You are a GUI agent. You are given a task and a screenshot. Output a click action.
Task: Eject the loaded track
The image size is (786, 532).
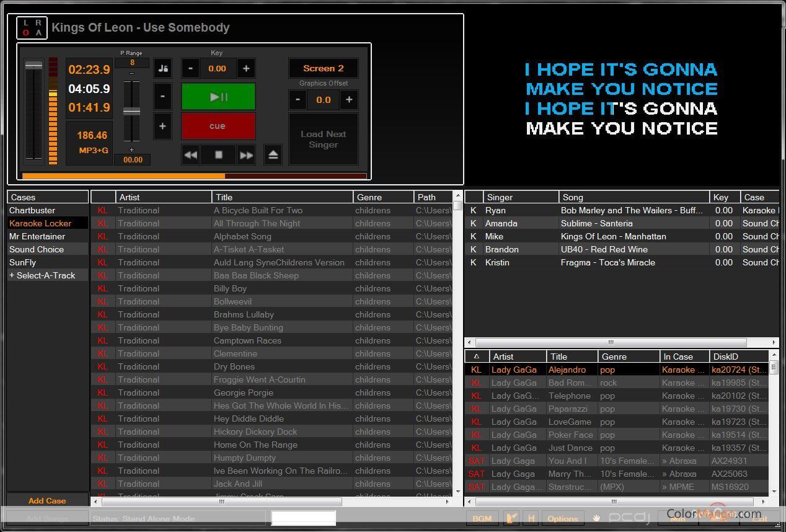pyautogui.click(x=273, y=155)
